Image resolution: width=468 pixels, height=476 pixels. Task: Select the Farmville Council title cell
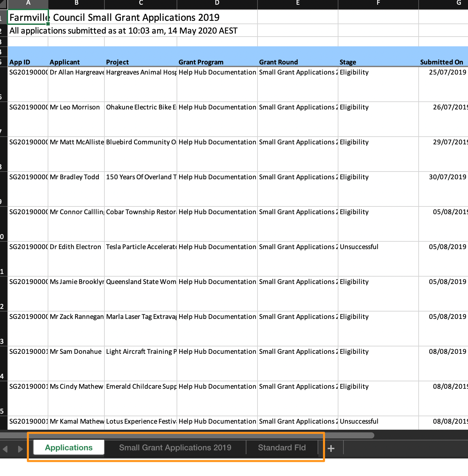(x=28, y=17)
